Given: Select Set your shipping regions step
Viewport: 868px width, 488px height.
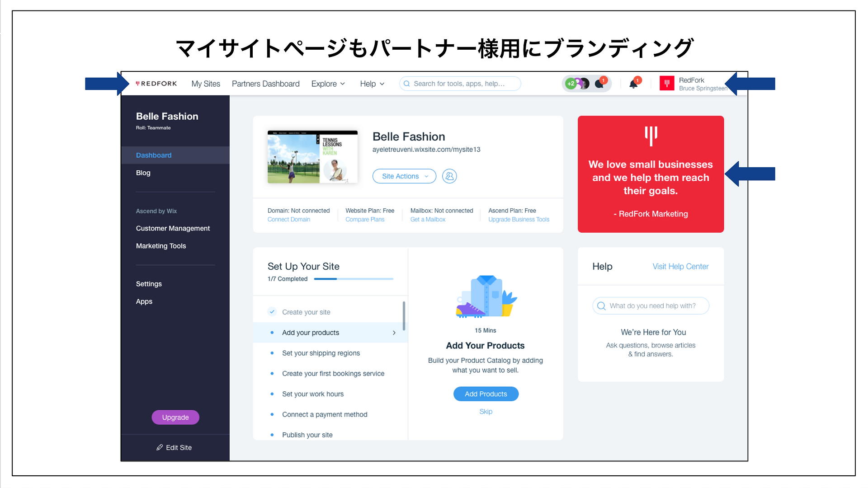Looking at the screenshot, I should pyautogui.click(x=330, y=353).
